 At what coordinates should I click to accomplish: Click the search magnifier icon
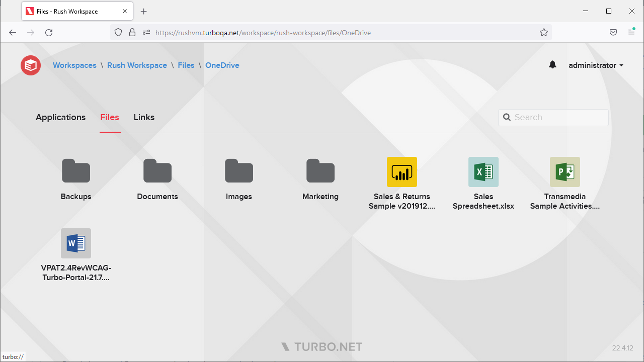tap(507, 117)
